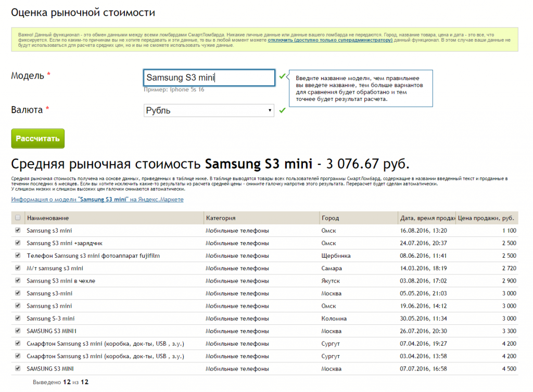
Task: Uncheck the Сургут row dated 07.04.2016
Action: click(18, 344)
